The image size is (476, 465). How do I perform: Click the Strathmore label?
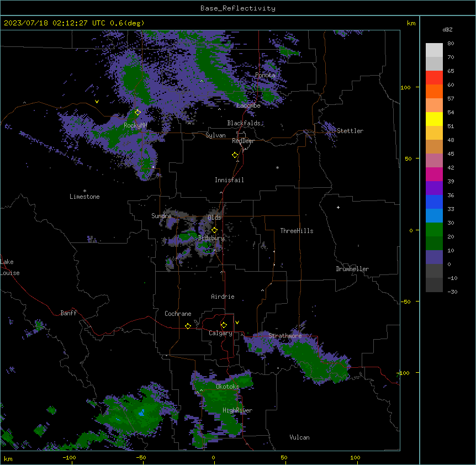click(285, 336)
